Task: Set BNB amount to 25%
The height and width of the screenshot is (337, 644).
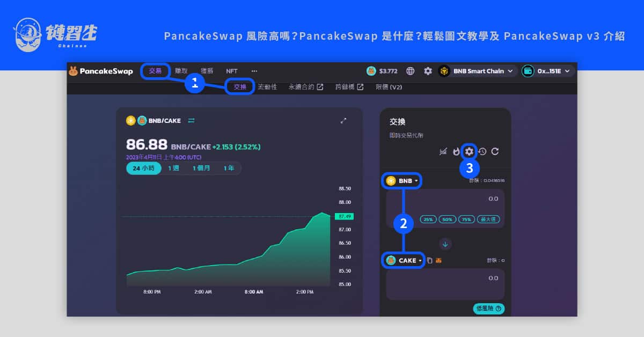Action: point(428,219)
